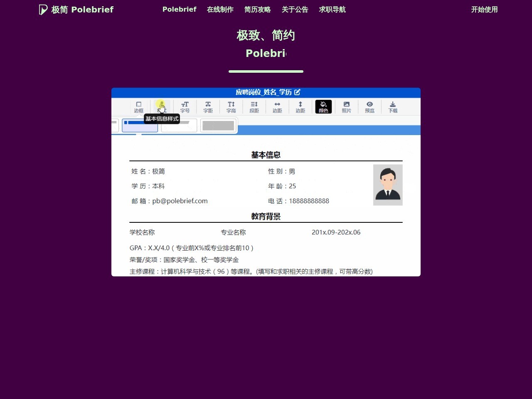Click the 开始使用 button
This screenshot has height=399, width=532.
point(484,10)
